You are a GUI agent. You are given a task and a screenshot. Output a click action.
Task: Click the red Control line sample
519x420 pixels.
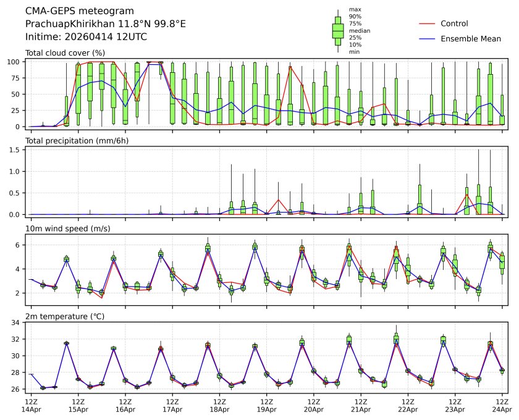pyautogui.click(x=427, y=24)
